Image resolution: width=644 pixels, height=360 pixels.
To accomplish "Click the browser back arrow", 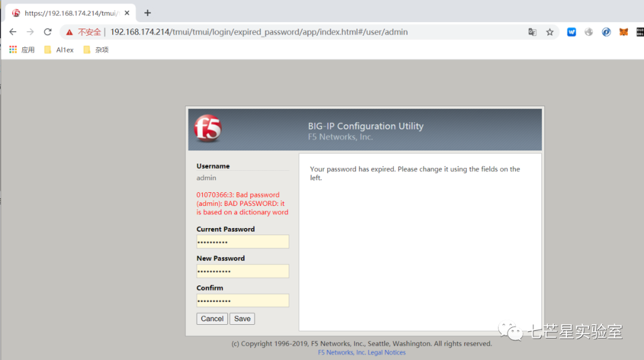I will [x=13, y=32].
